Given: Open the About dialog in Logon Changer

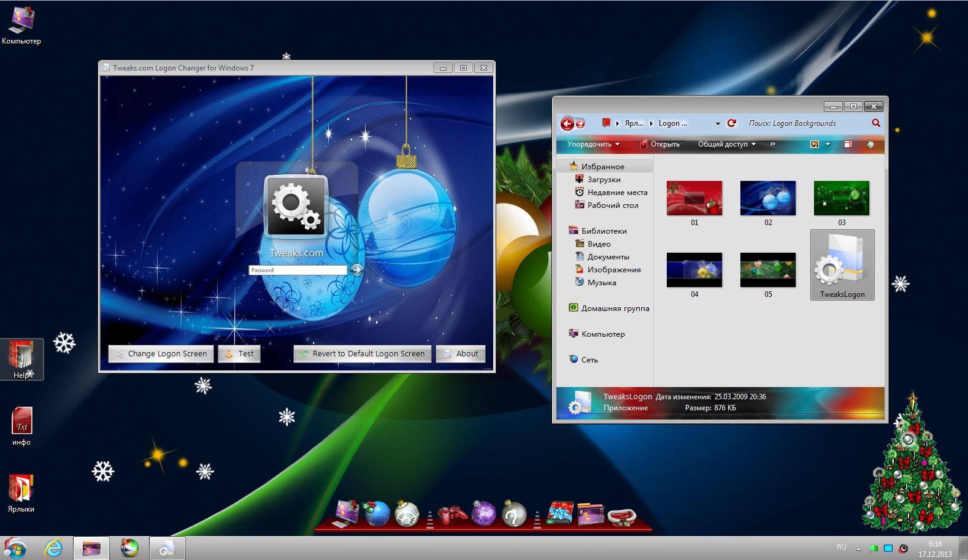Looking at the screenshot, I should pos(461,354).
